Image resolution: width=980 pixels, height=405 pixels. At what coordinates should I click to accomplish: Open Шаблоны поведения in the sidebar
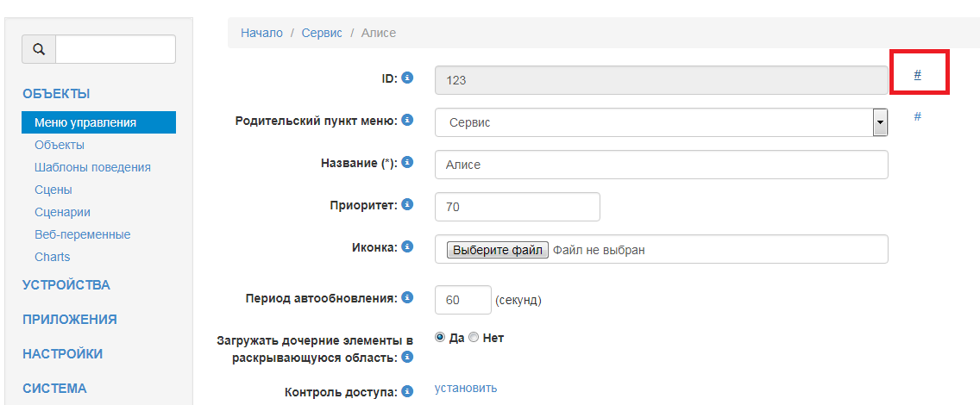click(x=92, y=167)
